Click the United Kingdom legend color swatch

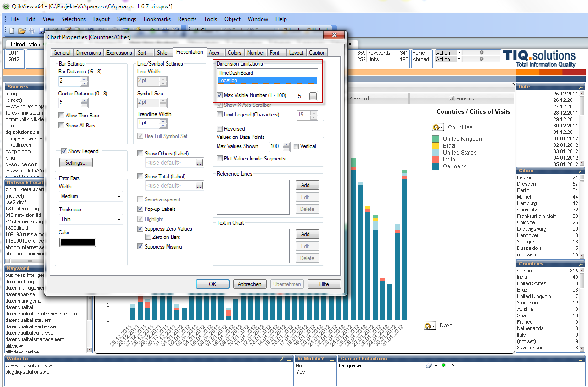[x=436, y=139]
